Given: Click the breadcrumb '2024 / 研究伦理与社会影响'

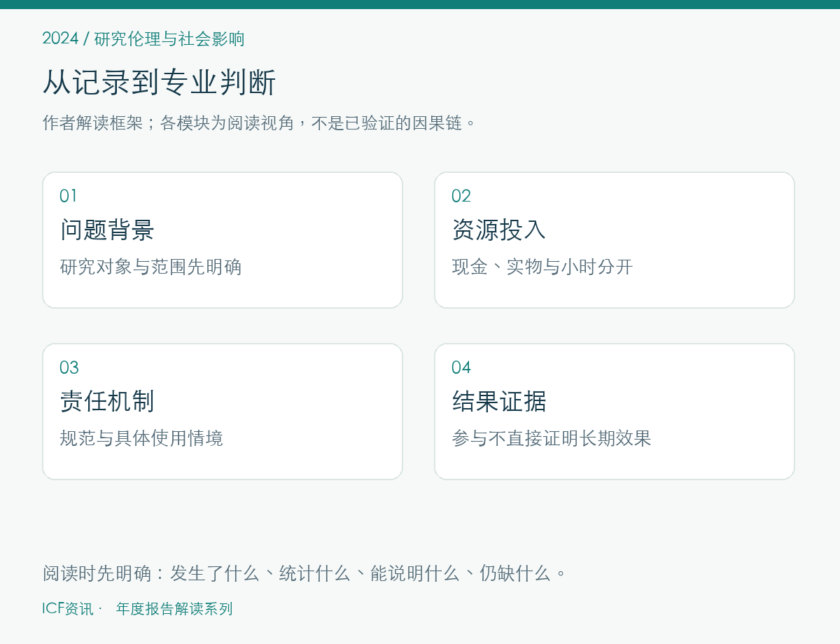Looking at the screenshot, I should pos(143,38).
